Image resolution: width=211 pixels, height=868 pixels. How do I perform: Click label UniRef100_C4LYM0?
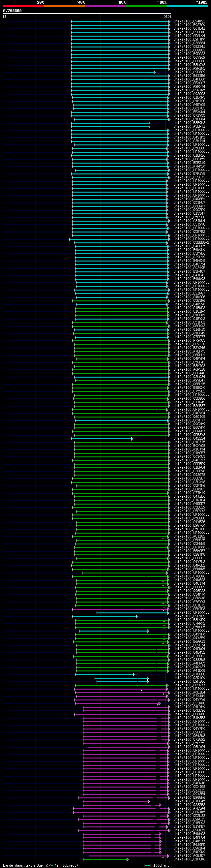(189, 707)
